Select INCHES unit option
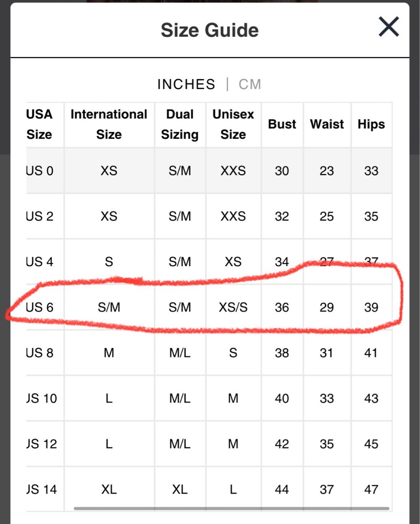 [x=186, y=84]
